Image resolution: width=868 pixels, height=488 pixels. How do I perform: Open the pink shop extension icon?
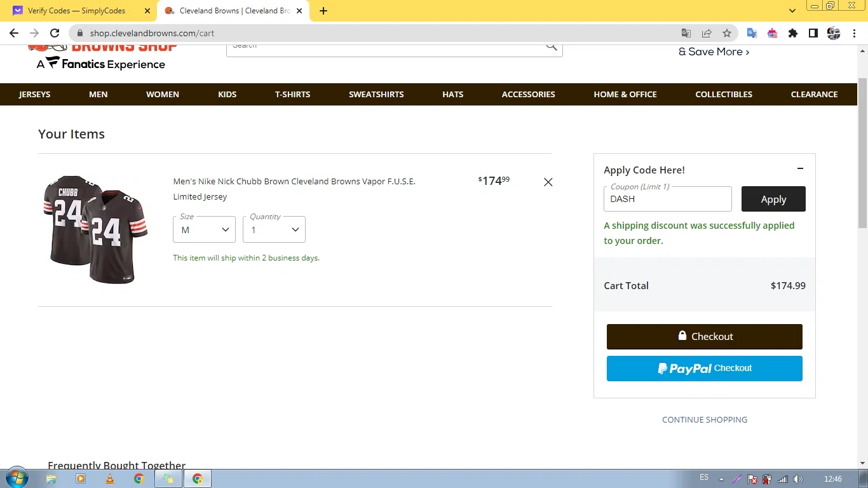point(773,33)
